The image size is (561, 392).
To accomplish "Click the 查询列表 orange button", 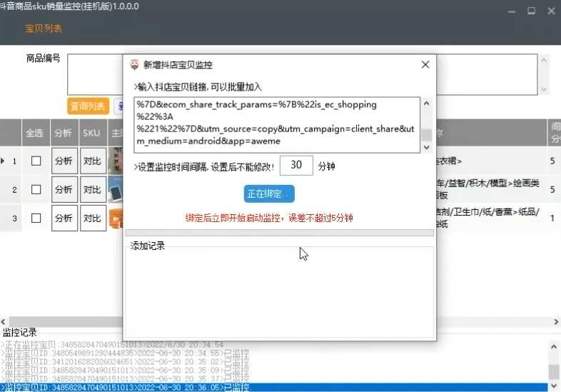I will [x=88, y=106].
